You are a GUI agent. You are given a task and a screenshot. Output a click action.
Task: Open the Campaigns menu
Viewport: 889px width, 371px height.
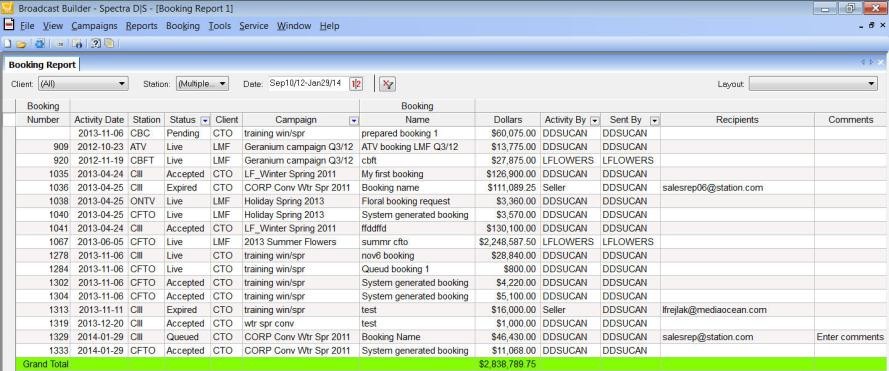(94, 26)
